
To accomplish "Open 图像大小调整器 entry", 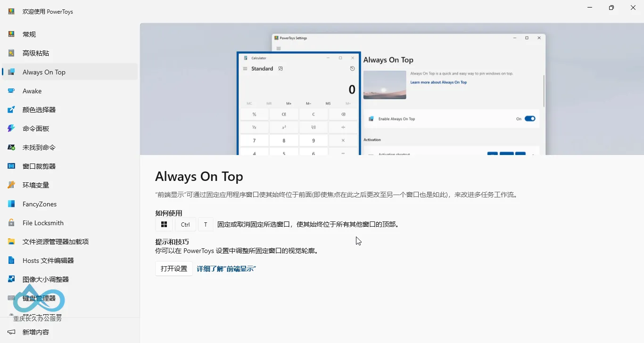I will (x=70, y=279).
